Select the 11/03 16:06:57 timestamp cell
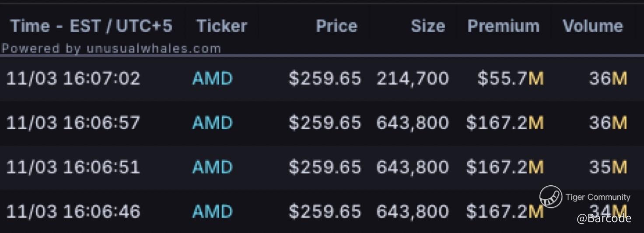 pyautogui.click(x=73, y=123)
